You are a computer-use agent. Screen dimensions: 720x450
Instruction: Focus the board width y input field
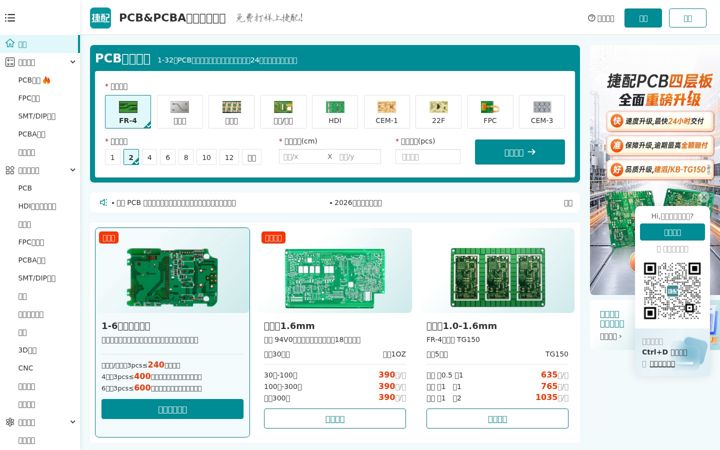tap(358, 157)
